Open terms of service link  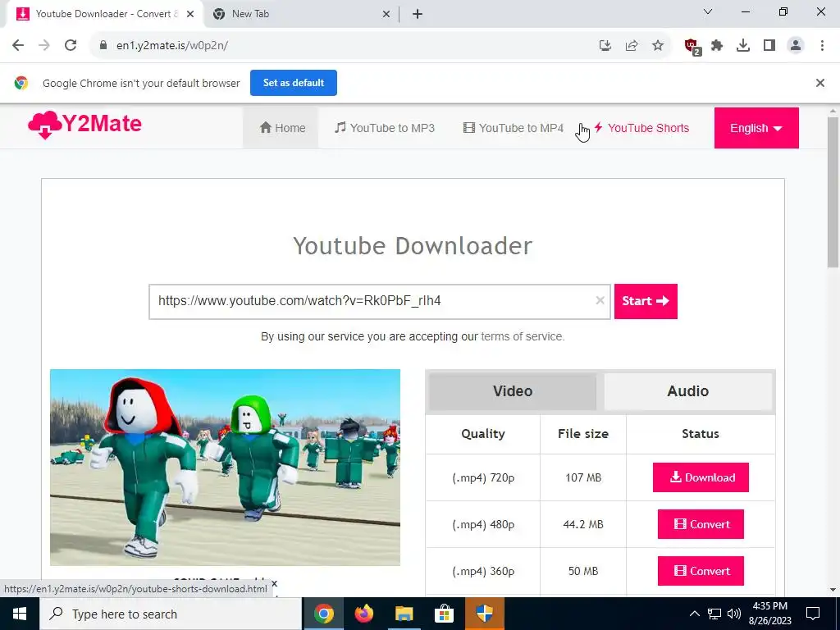(x=522, y=336)
